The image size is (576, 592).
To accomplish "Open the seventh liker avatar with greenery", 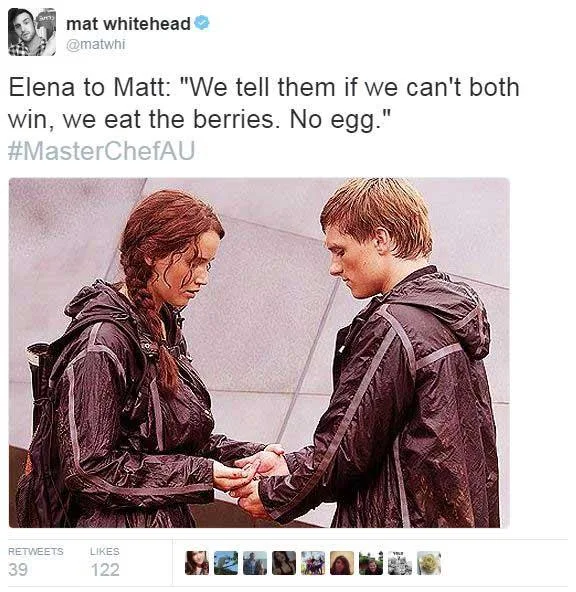I will click(x=371, y=563).
